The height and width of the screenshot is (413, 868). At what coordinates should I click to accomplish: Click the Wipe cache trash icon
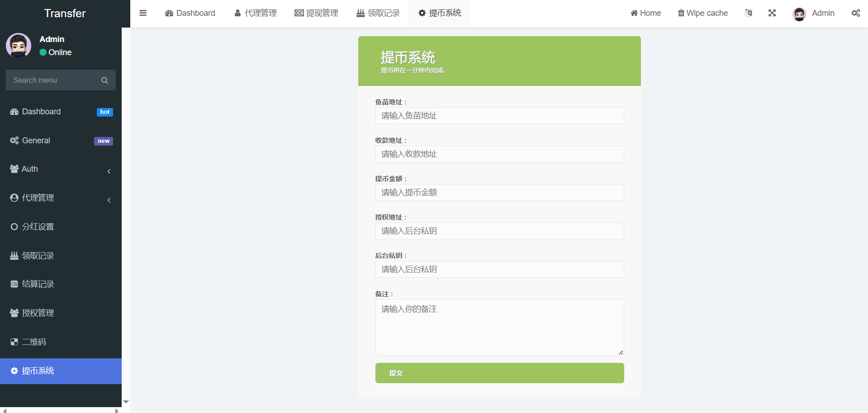[681, 13]
